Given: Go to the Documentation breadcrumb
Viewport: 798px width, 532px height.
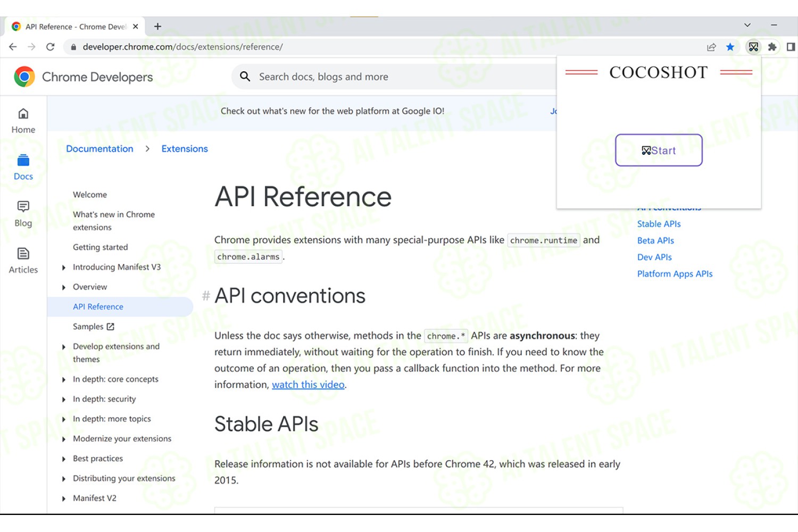Looking at the screenshot, I should [99, 148].
